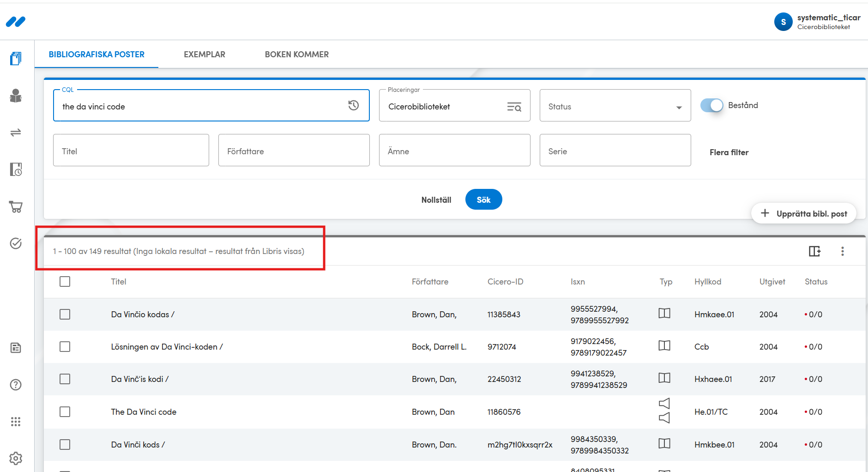Open the title "Da Vinči kods /"
Viewport: 868px width, 472px height.
tap(138, 445)
